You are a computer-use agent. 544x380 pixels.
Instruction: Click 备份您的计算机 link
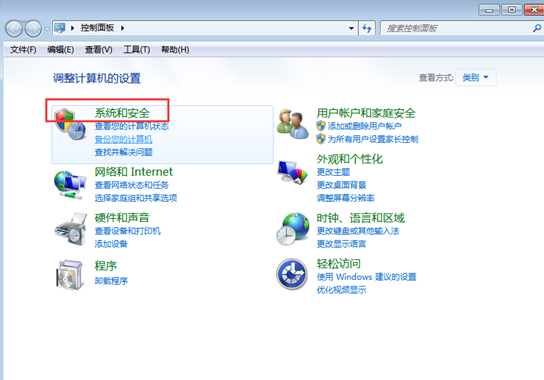(124, 139)
